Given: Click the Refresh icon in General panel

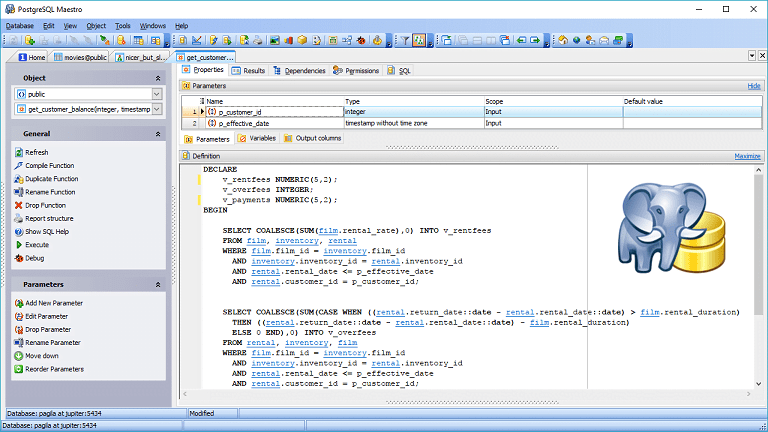Looking at the screenshot, I should (19, 152).
